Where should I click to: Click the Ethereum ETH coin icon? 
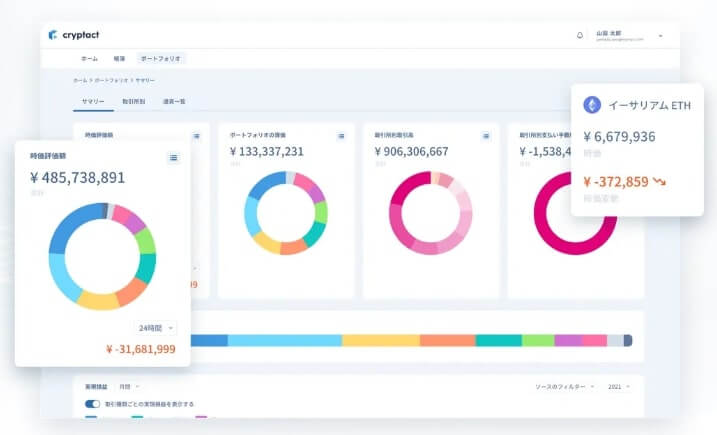[x=593, y=105]
